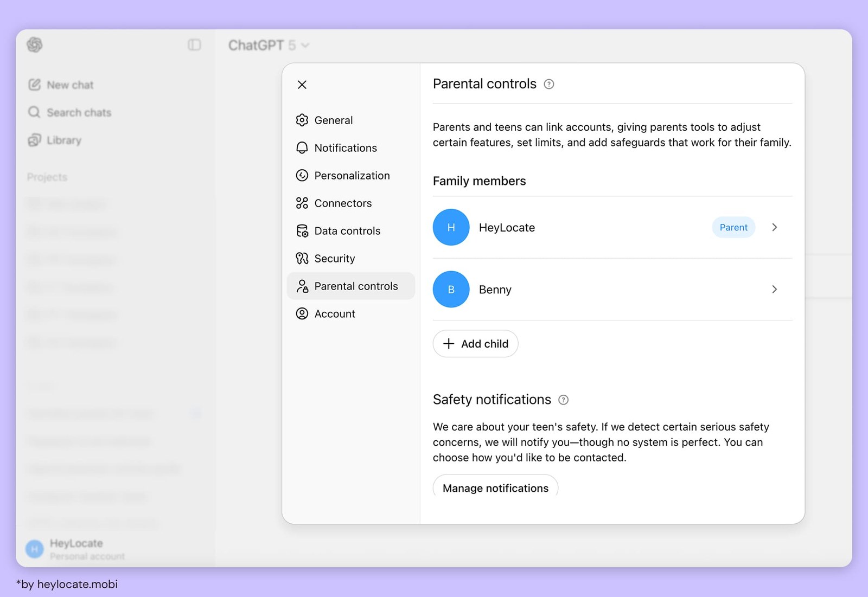Click Search chats in the sidebar

point(69,113)
